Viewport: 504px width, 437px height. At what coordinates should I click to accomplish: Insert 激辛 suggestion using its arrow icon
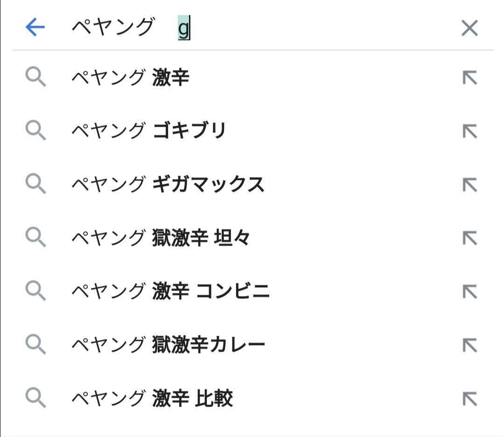tap(469, 78)
